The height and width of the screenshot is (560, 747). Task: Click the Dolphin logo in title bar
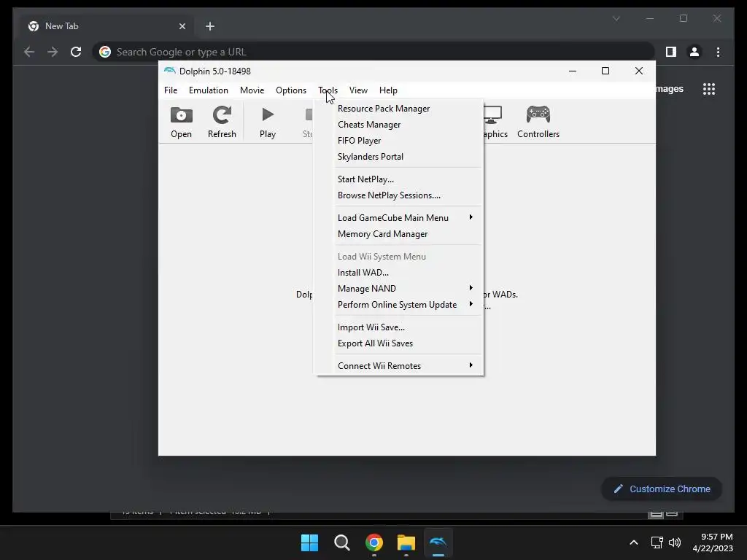pyautogui.click(x=169, y=71)
